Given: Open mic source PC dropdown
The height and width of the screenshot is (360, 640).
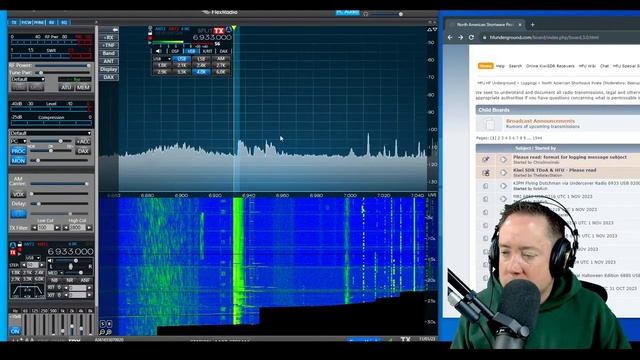Looking at the screenshot, I should click(18, 141).
